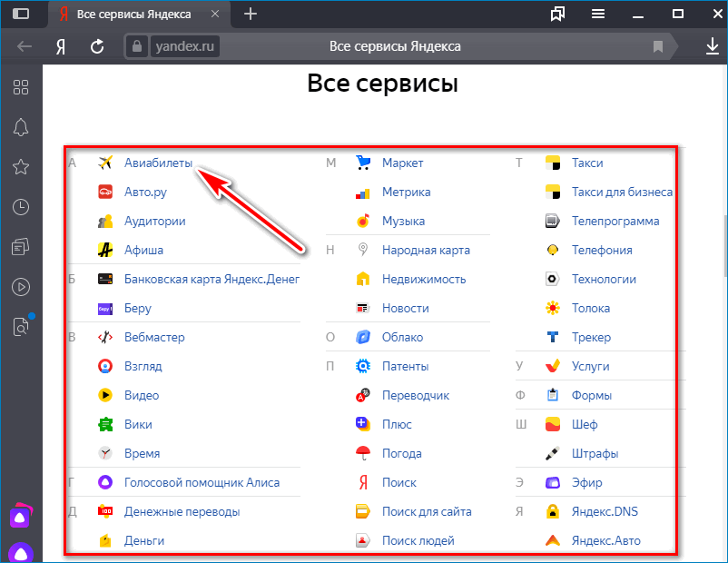The image size is (728, 563).
Task: Open the Музыка service link
Action: pos(403,221)
